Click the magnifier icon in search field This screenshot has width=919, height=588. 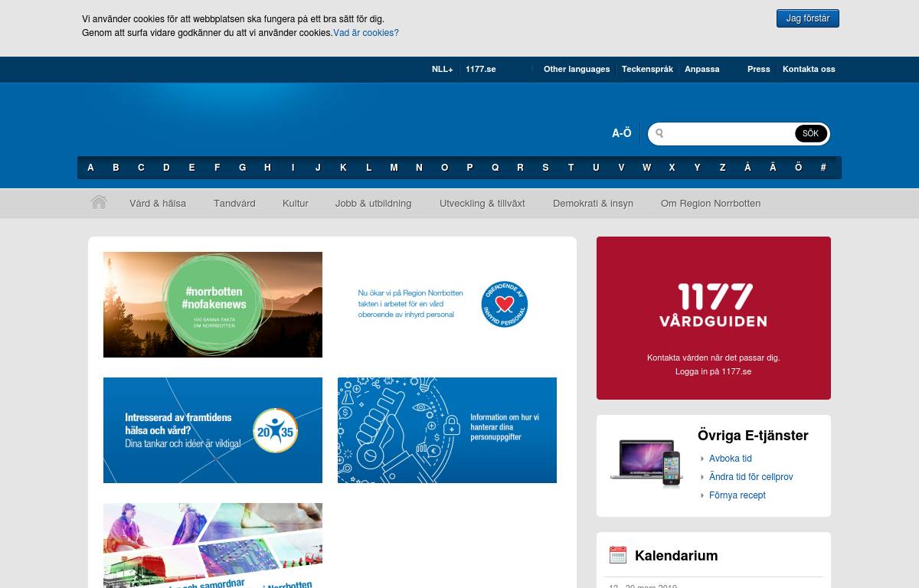(659, 134)
